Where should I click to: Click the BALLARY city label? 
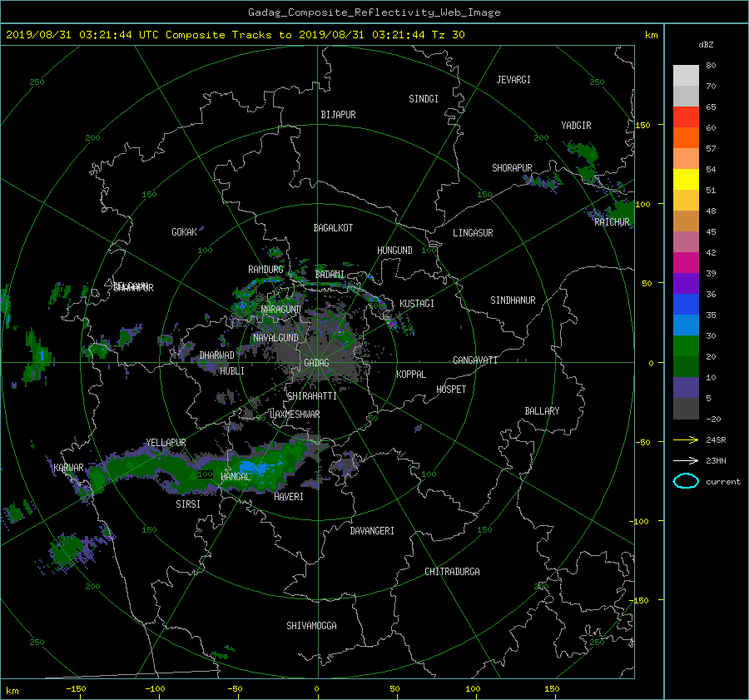[x=542, y=411]
